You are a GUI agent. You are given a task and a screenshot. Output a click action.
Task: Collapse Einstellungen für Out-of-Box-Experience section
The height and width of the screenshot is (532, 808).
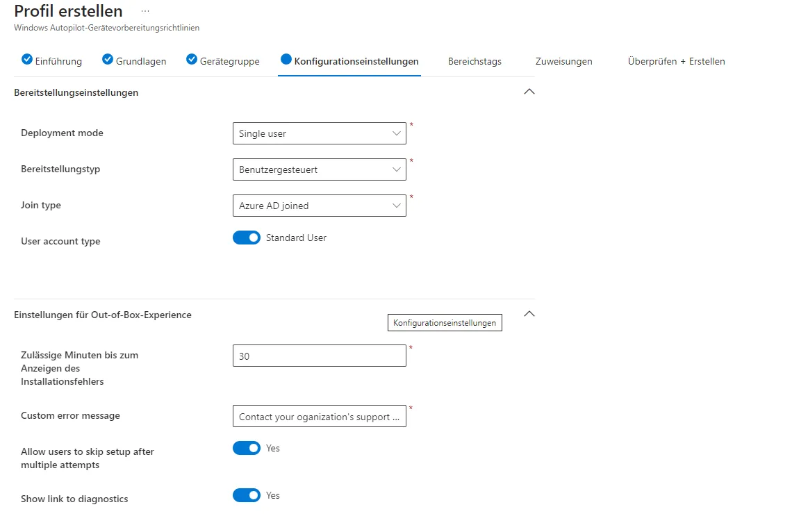click(529, 314)
